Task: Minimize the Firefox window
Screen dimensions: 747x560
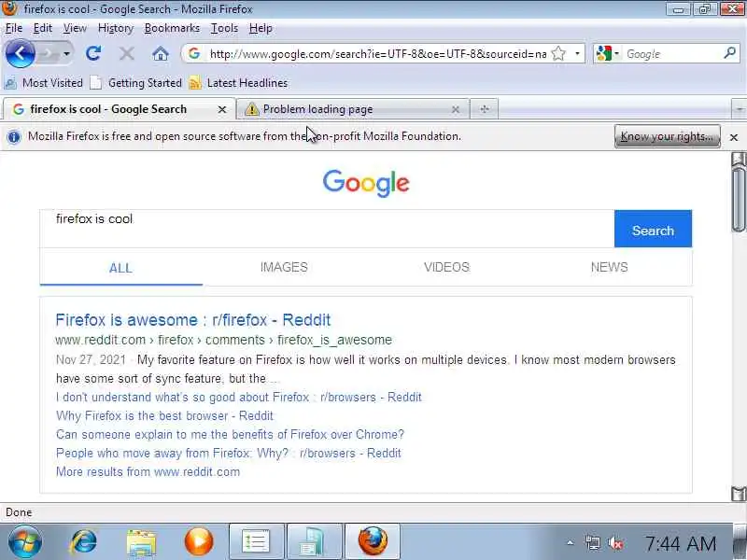Action: [x=679, y=9]
